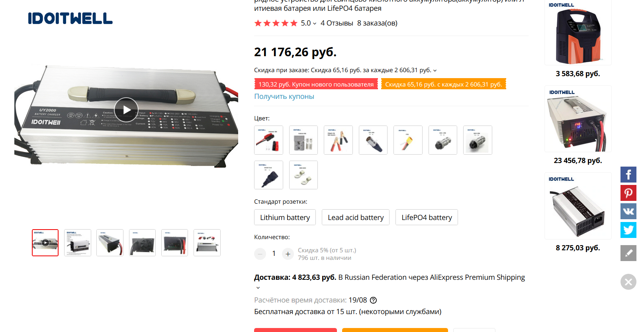Expand shipping options chevron under Доставка
The height and width of the screenshot is (332, 644).
point(258,288)
